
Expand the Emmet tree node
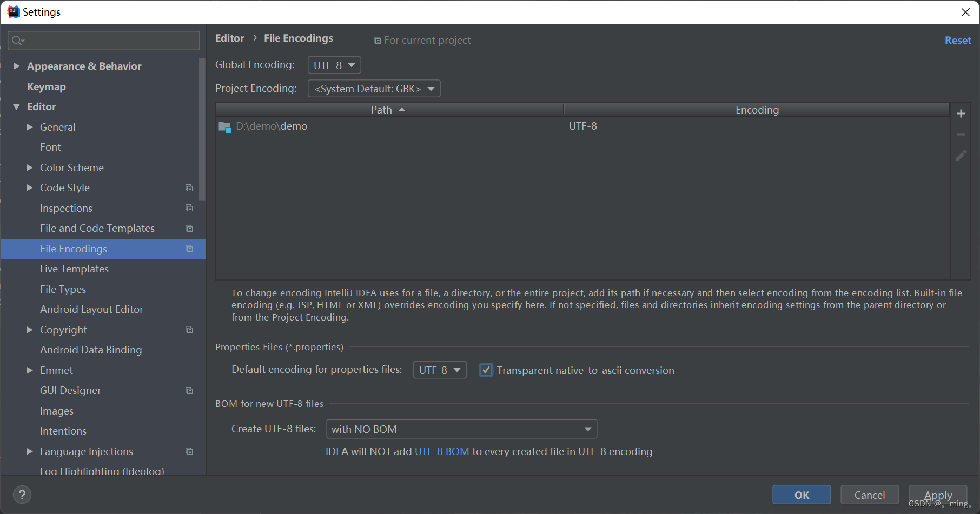(30, 370)
